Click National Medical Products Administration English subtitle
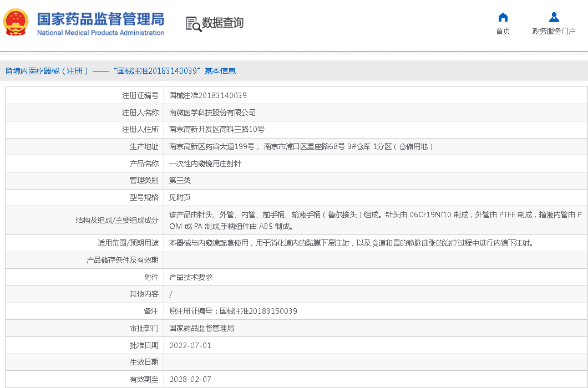 (x=100, y=33)
